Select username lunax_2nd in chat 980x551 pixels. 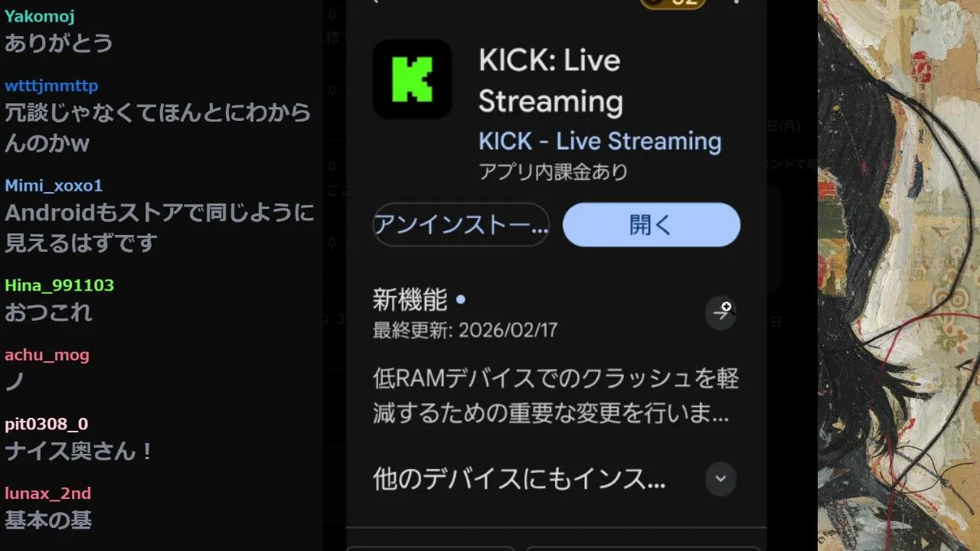click(47, 494)
